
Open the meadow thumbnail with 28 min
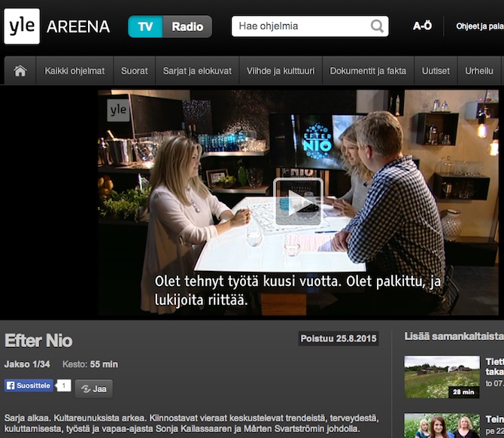[x=442, y=377]
